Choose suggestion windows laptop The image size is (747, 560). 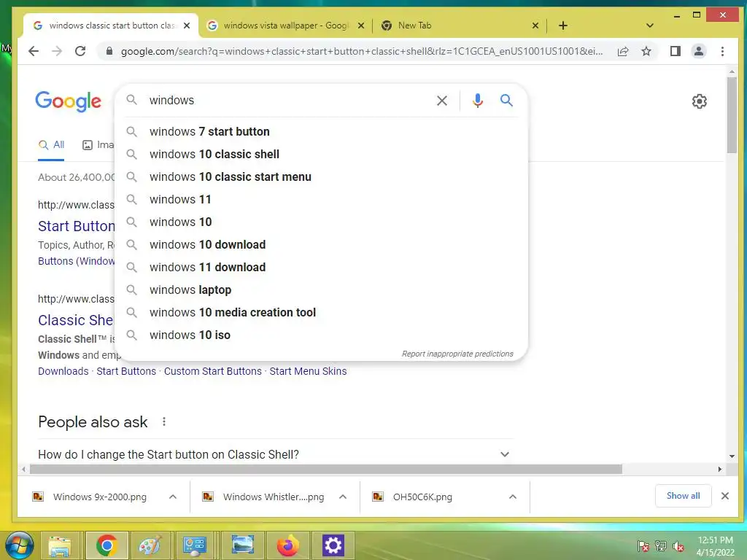coord(321,290)
